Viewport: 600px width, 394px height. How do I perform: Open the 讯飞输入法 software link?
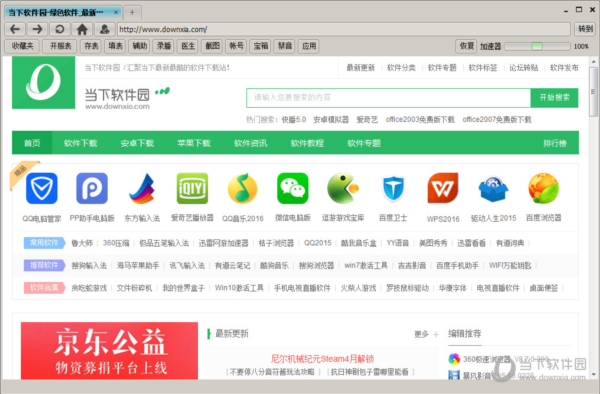tap(187, 265)
